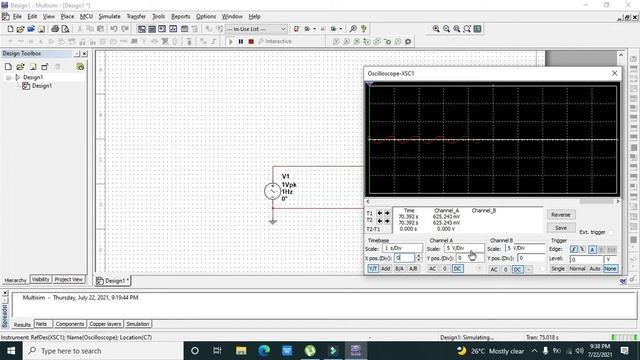Move cursor T2 left with the arrow
This screenshot has width=640, height=360.
coord(380,221)
